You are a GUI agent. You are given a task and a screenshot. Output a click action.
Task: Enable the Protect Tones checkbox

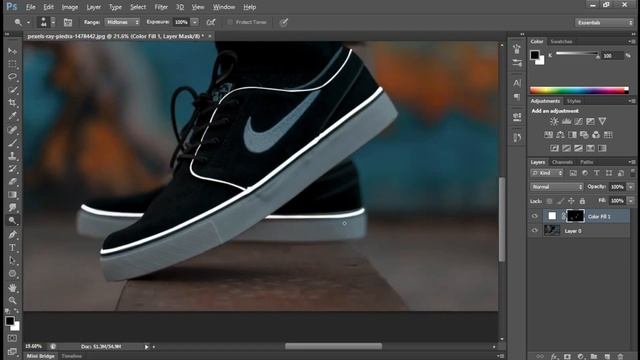pyautogui.click(x=230, y=22)
